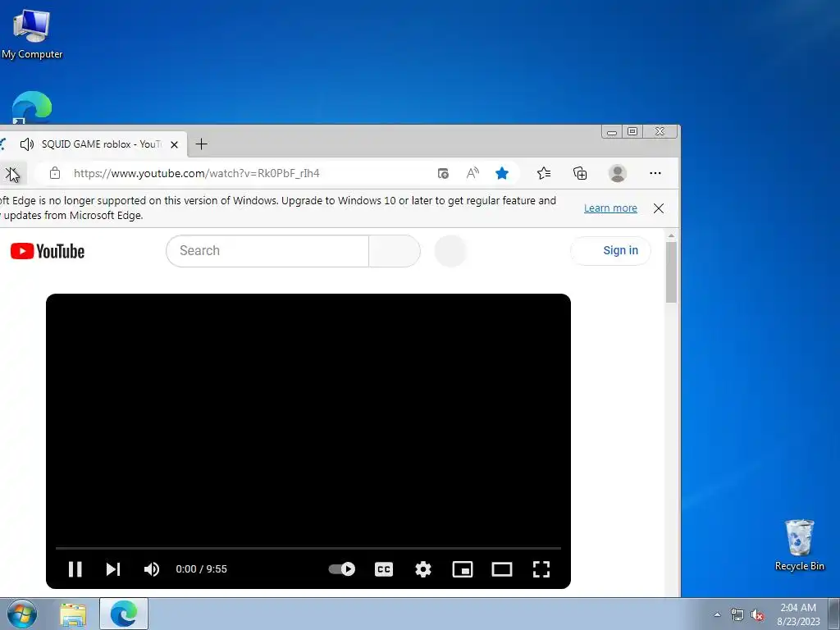Click the muted speaker tray icon
840x630 pixels.
pos(757,615)
